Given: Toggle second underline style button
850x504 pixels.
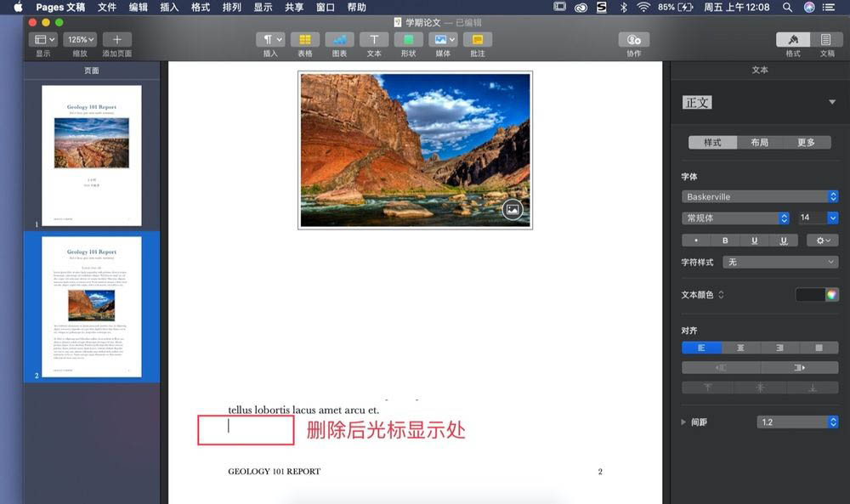Looking at the screenshot, I should click(784, 240).
